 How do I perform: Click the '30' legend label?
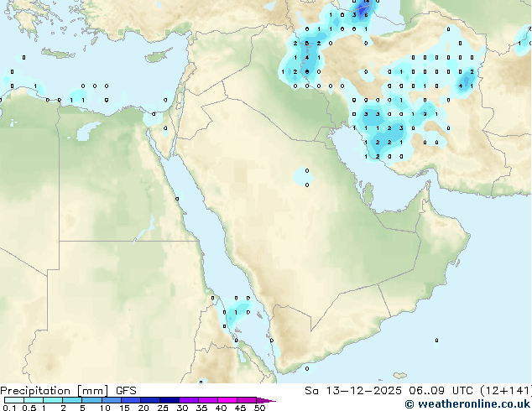click(x=182, y=408)
